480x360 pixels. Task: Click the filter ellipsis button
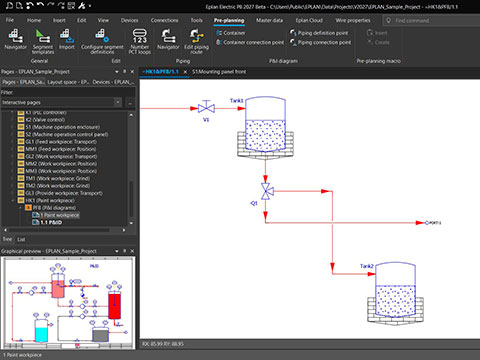(130, 103)
